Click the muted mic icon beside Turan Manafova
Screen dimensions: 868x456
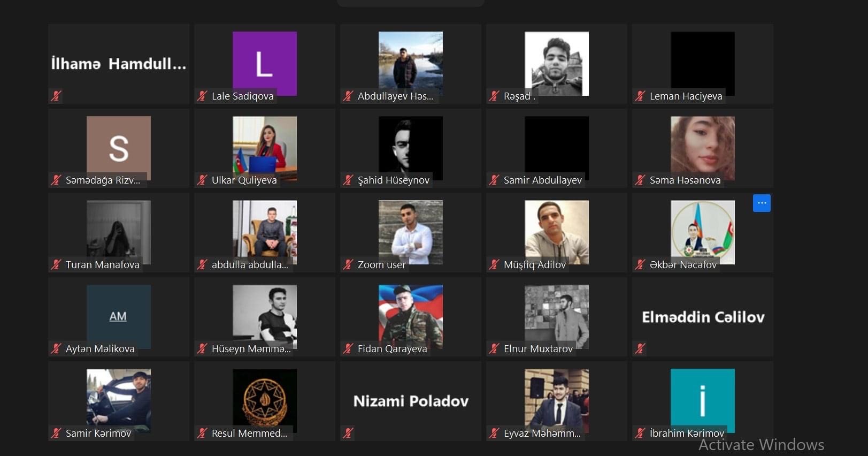click(56, 264)
